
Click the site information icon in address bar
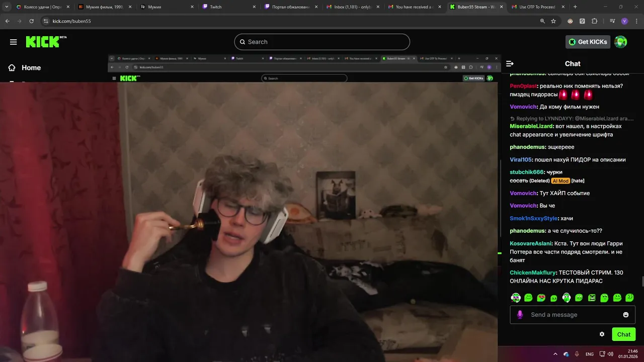tap(46, 21)
